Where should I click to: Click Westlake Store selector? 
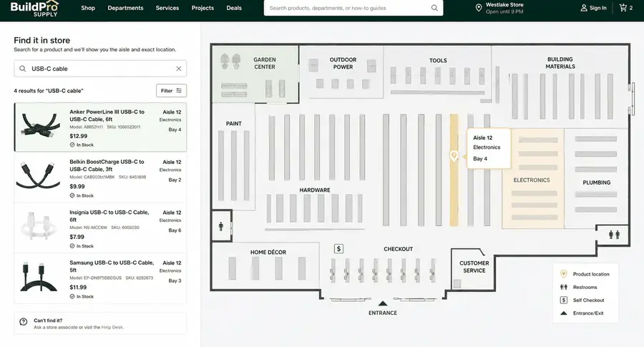[x=499, y=8]
